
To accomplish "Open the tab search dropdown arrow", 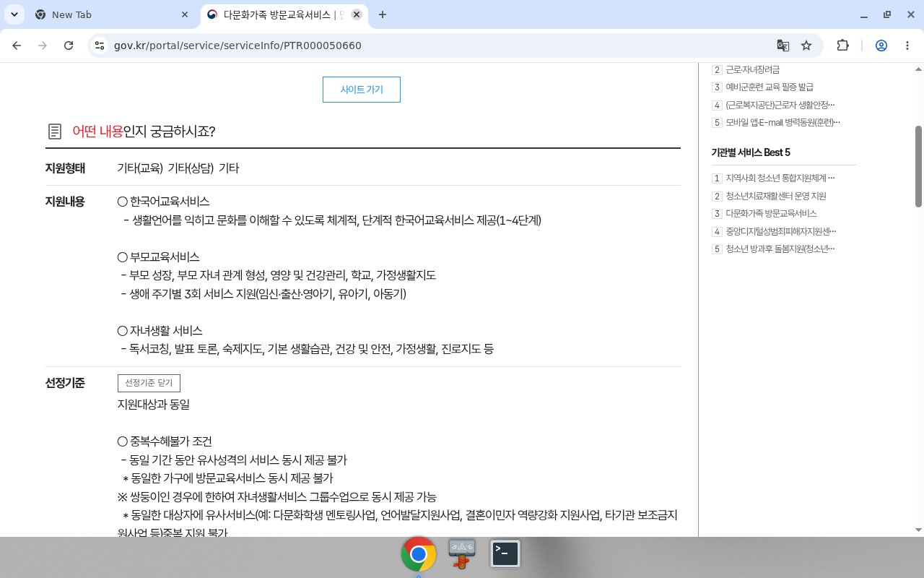I will point(14,14).
